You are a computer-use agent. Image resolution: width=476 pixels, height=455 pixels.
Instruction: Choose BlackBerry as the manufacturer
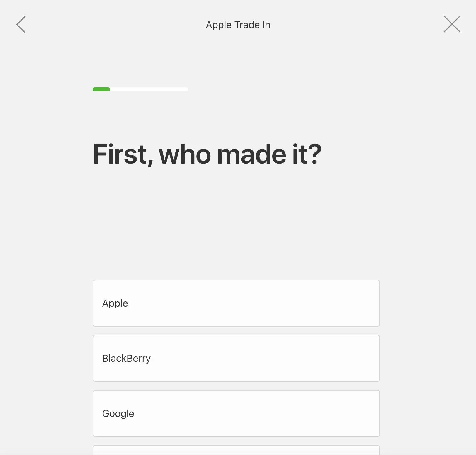(x=236, y=358)
